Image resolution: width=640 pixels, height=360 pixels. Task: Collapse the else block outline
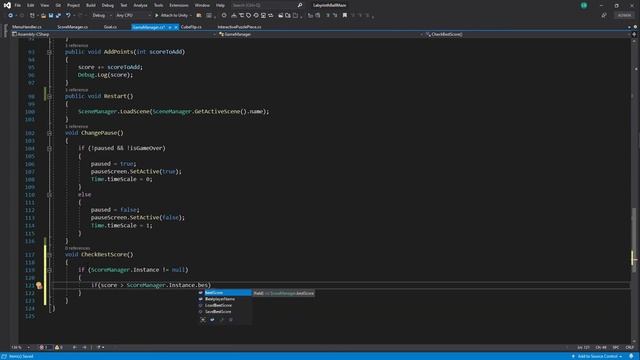tap(49, 195)
